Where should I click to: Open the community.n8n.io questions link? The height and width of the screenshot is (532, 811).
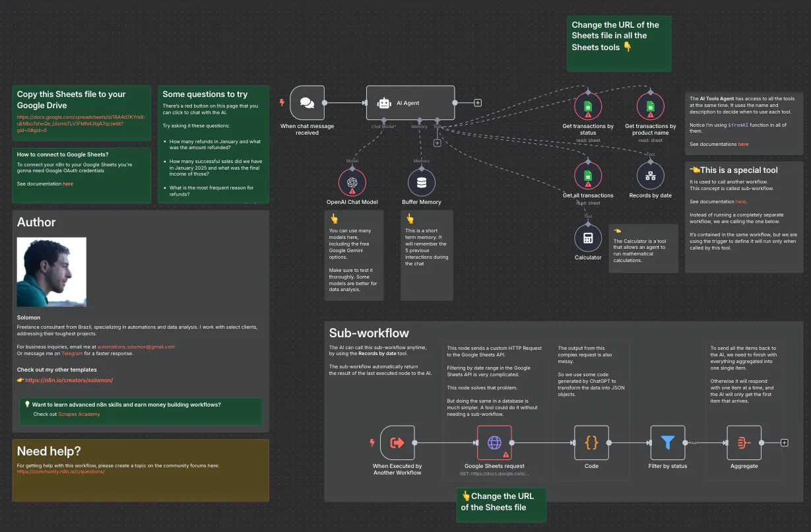[x=61, y=472]
